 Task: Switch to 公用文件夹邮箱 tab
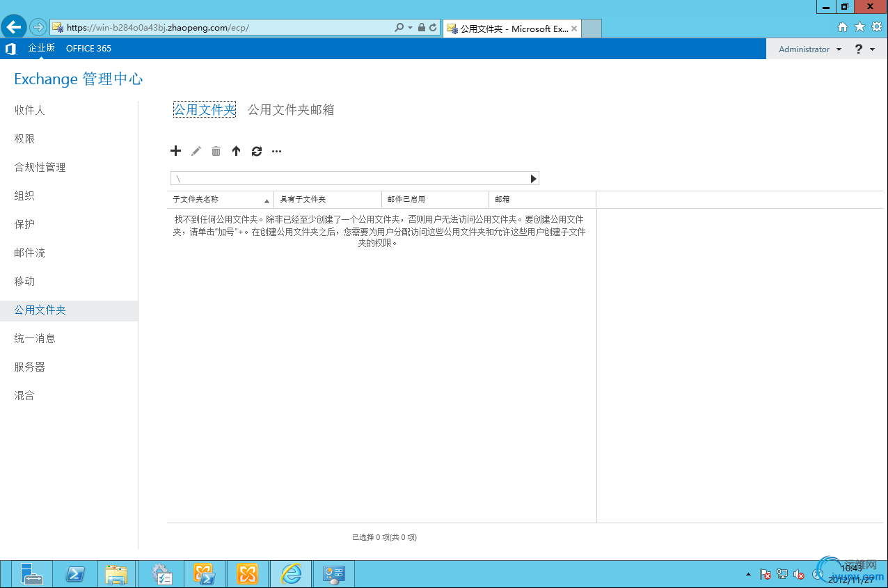tap(291, 110)
